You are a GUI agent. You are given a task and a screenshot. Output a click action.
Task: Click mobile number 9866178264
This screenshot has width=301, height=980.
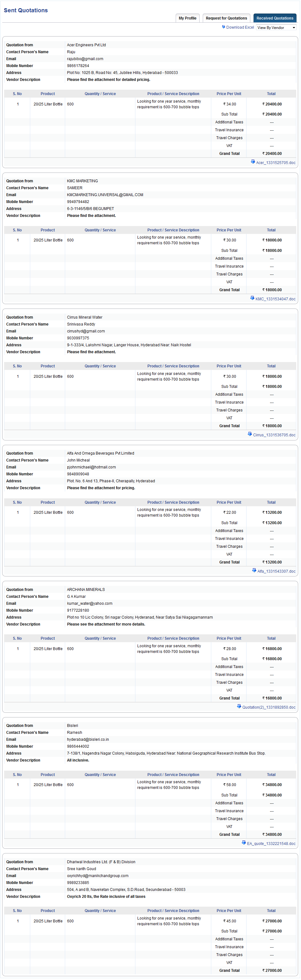[78, 66]
